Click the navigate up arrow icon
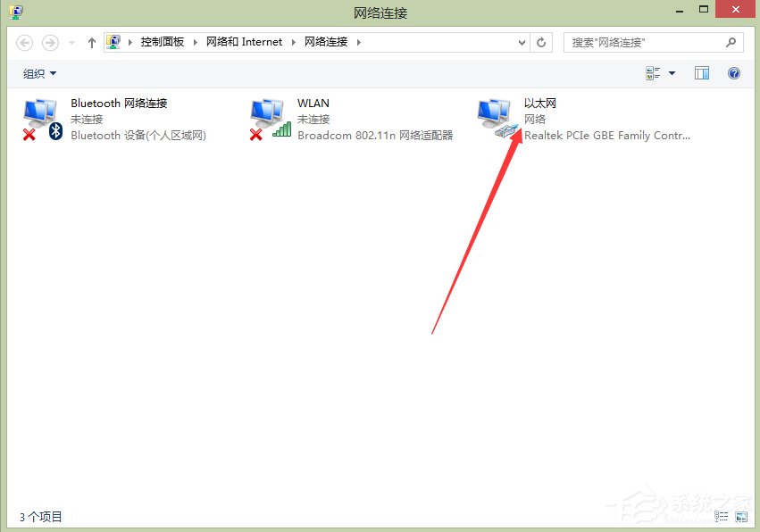The width and height of the screenshot is (760, 532). pyautogui.click(x=91, y=42)
